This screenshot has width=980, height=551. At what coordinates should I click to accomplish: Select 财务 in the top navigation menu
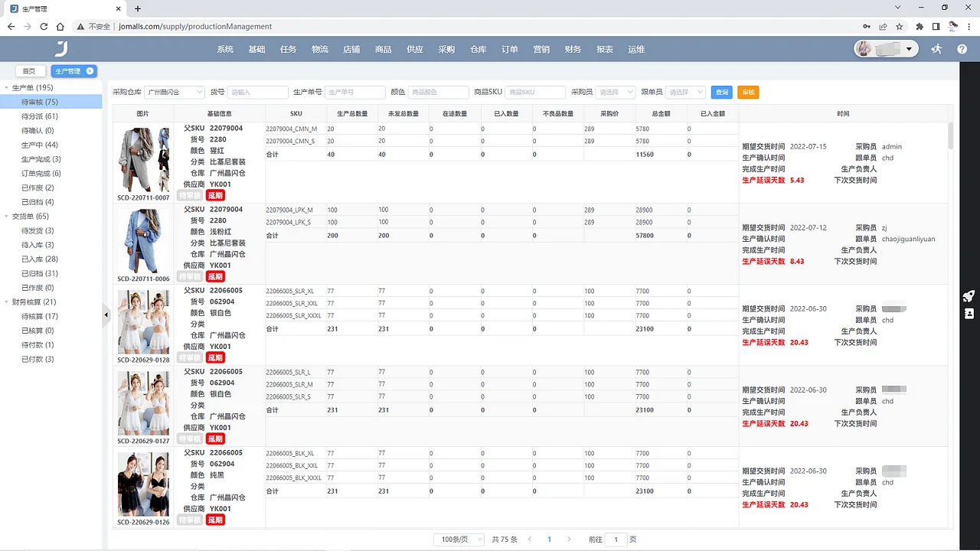pos(573,49)
